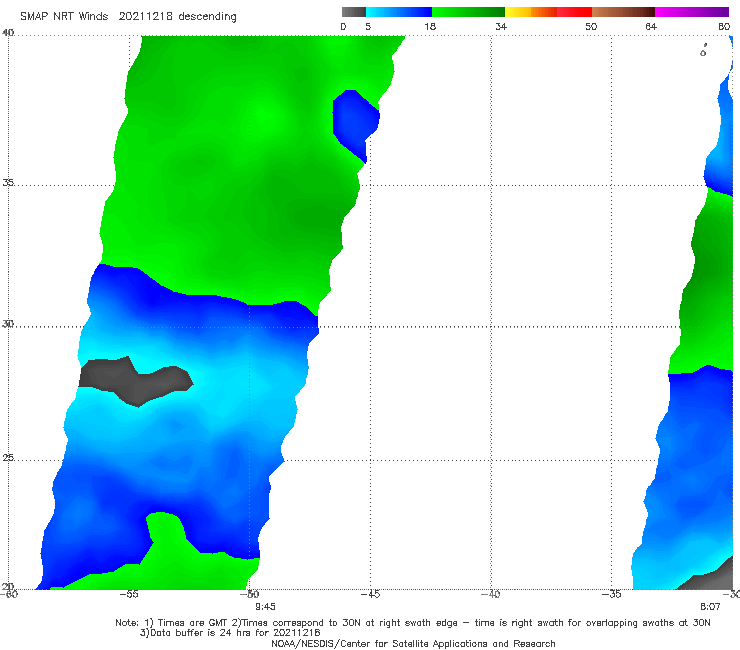Click the swath time label "9:45"
This screenshot has height=650, width=740.
tap(265, 607)
